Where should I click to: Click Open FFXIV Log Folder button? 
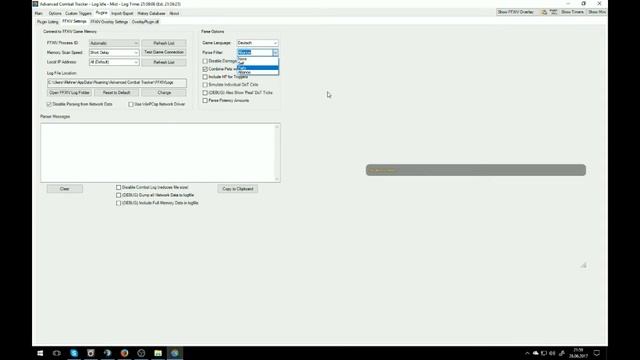pos(69,93)
